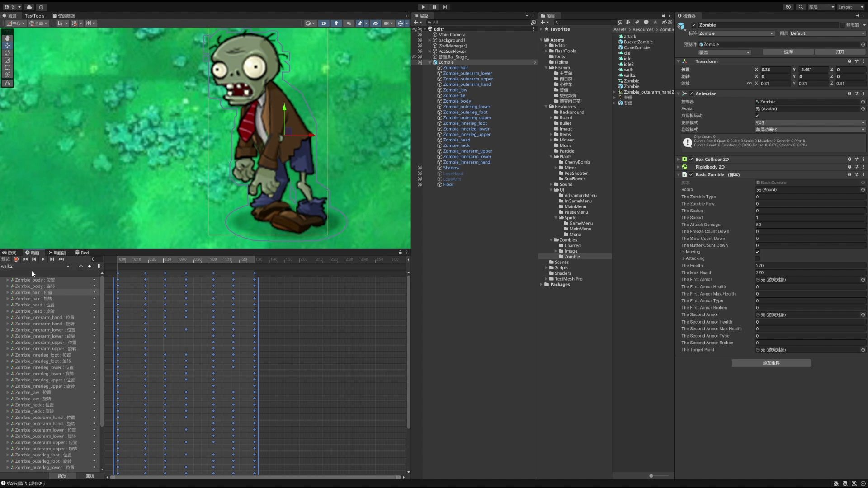Viewport: 868px width, 488px height.
Task: Select BucketZombie prefab asset
Action: (638, 42)
